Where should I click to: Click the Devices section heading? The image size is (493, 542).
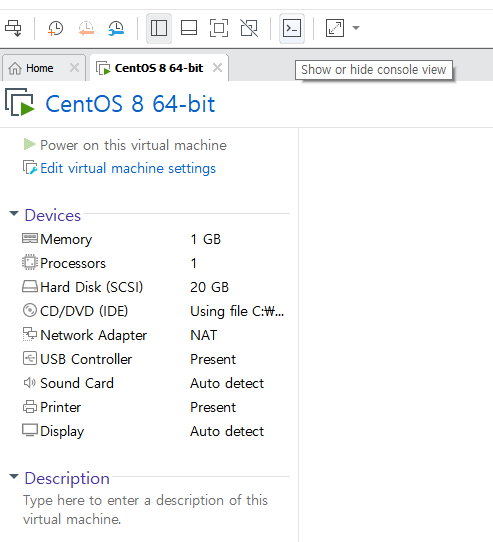[x=53, y=215]
